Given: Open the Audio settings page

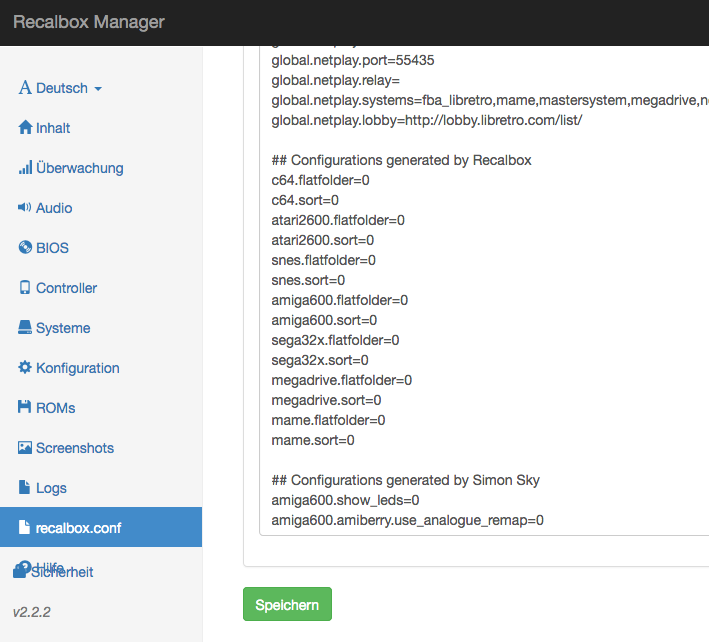Looking at the screenshot, I should pyautogui.click(x=54, y=208).
